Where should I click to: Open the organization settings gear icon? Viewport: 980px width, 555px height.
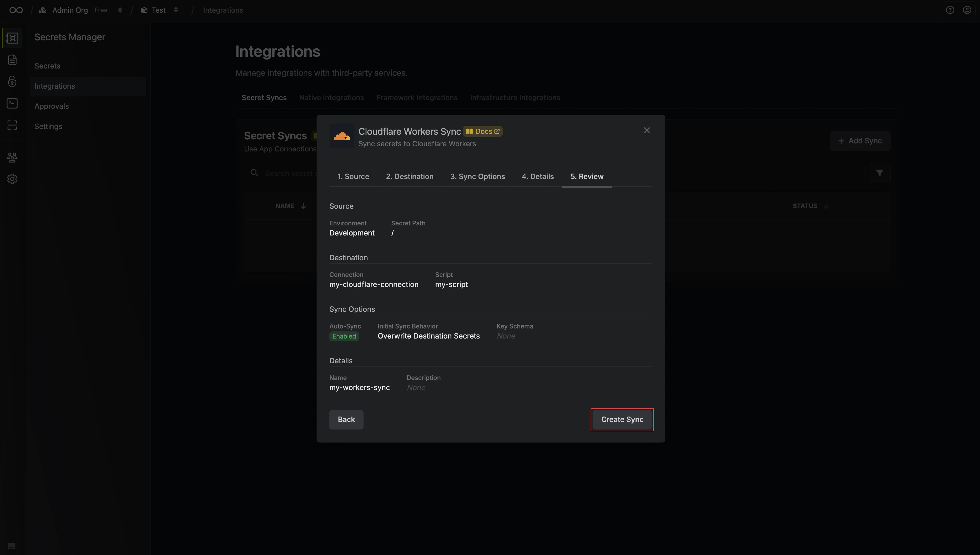point(12,179)
